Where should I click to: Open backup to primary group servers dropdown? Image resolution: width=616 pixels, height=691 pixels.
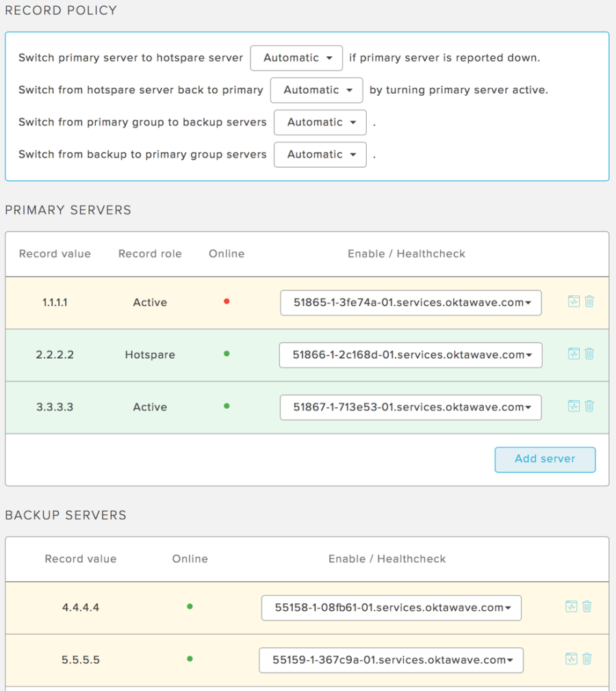click(320, 154)
